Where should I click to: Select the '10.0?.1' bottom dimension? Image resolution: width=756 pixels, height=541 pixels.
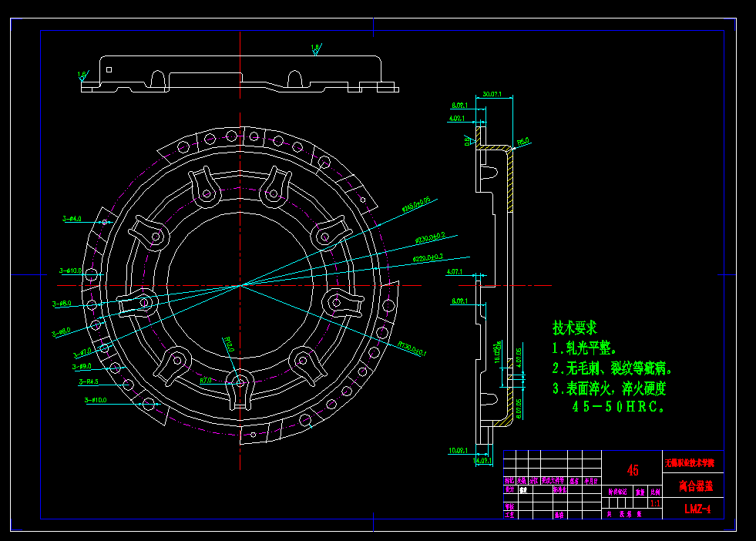pyautogui.click(x=458, y=451)
